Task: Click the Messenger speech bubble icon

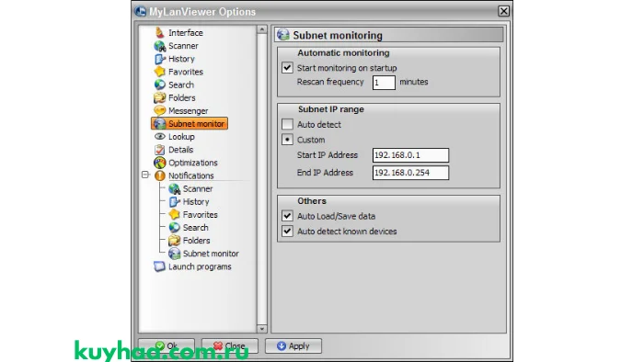Action: 159,110
